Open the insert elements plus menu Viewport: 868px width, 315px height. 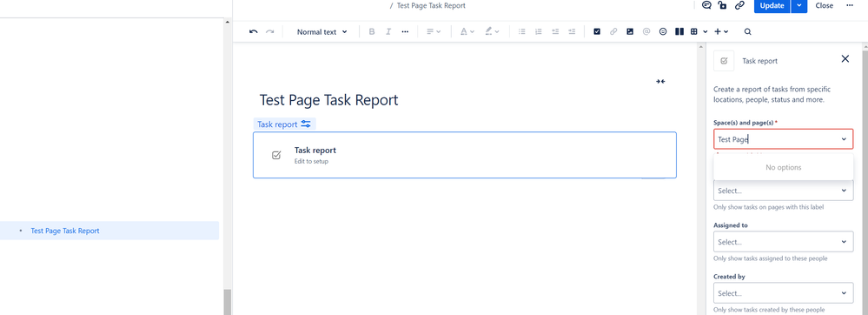721,31
